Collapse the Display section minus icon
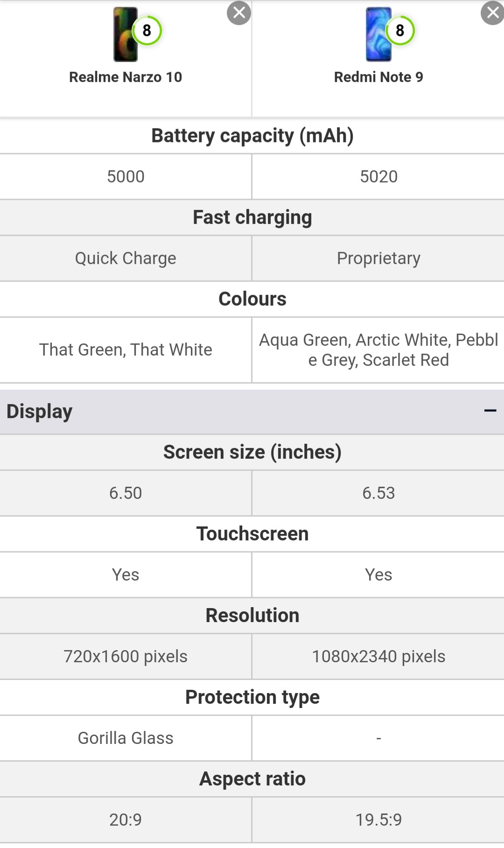Viewport: 504px width, 848px height. [490, 411]
